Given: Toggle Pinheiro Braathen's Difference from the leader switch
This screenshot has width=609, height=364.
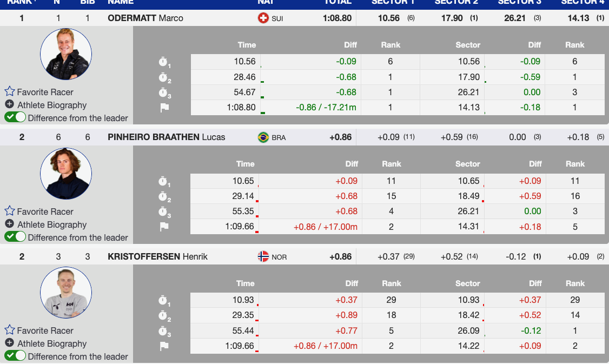Looking at the screenshot, I should 15,237.
